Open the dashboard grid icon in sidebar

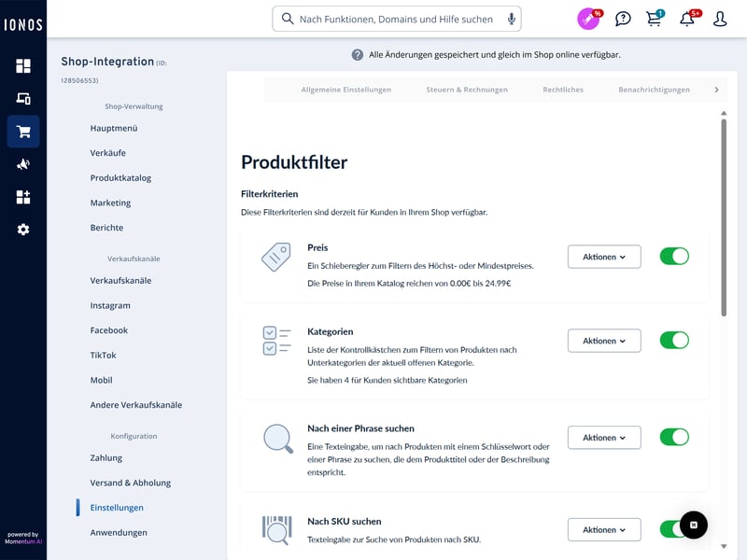(23, 66)
